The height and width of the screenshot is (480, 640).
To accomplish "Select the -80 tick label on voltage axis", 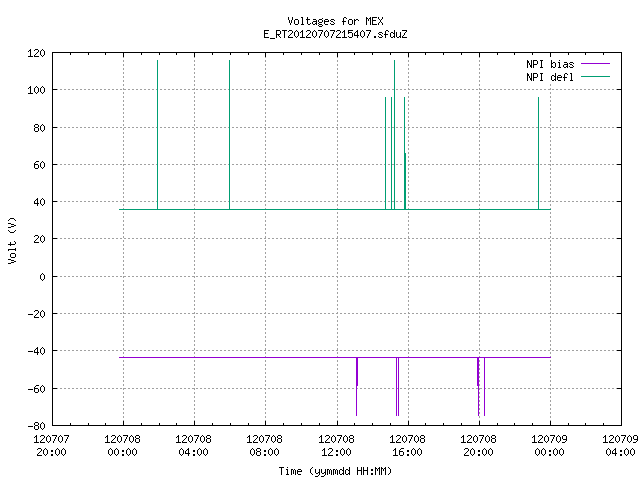I will click(x=36, y=426).
